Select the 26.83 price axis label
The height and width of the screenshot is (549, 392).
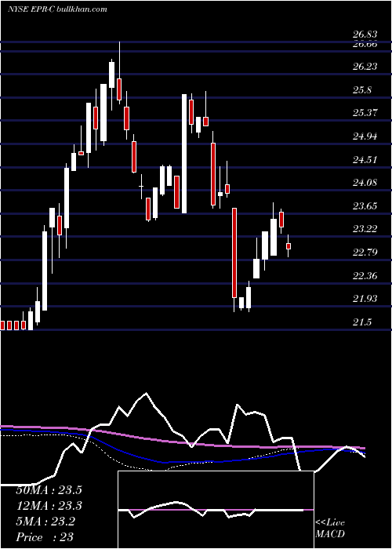coord(365,35)
